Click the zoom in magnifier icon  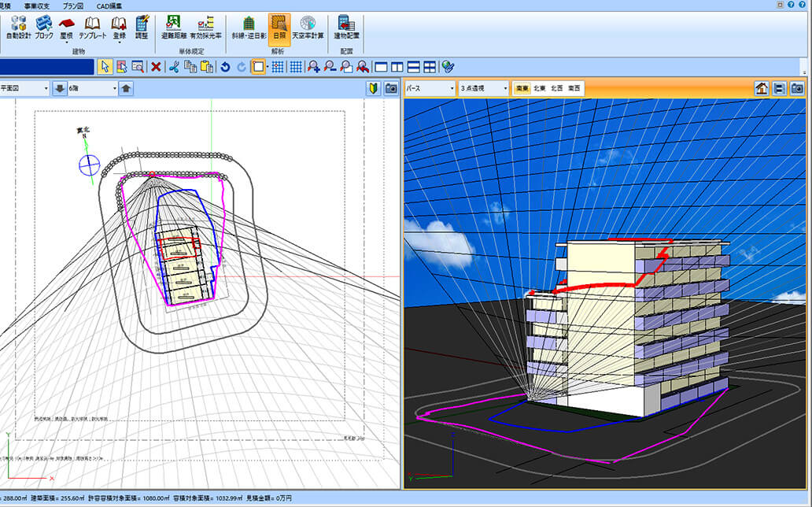click(x=314, y=67)
